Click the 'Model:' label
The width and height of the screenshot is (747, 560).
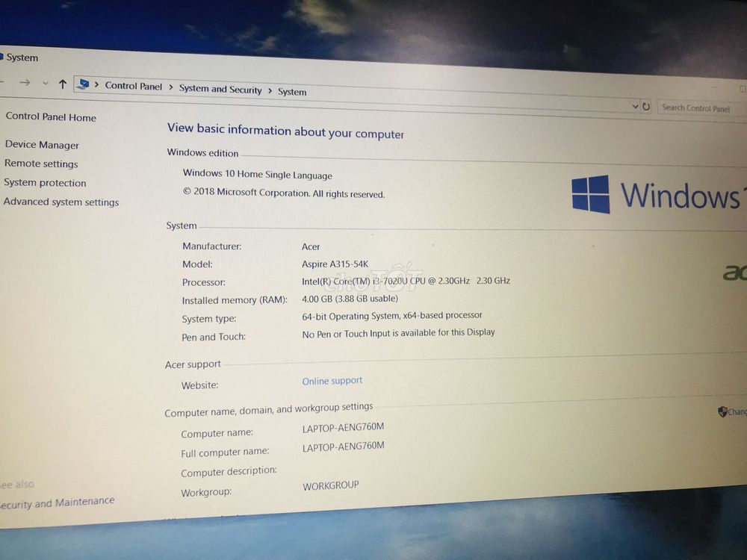[197, 264]
